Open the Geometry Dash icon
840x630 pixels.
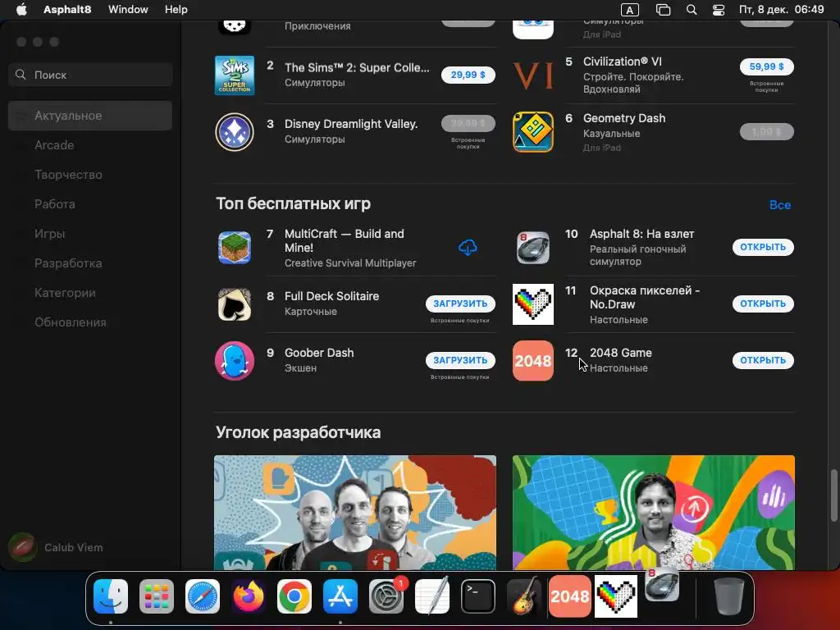(x=533, y=132)
